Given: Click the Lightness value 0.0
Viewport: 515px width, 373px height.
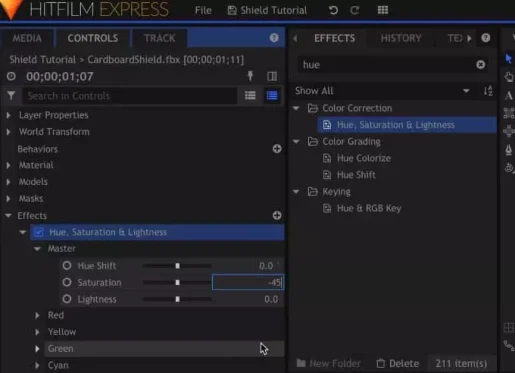Looking at the screenshot, I should click(271, 299).
